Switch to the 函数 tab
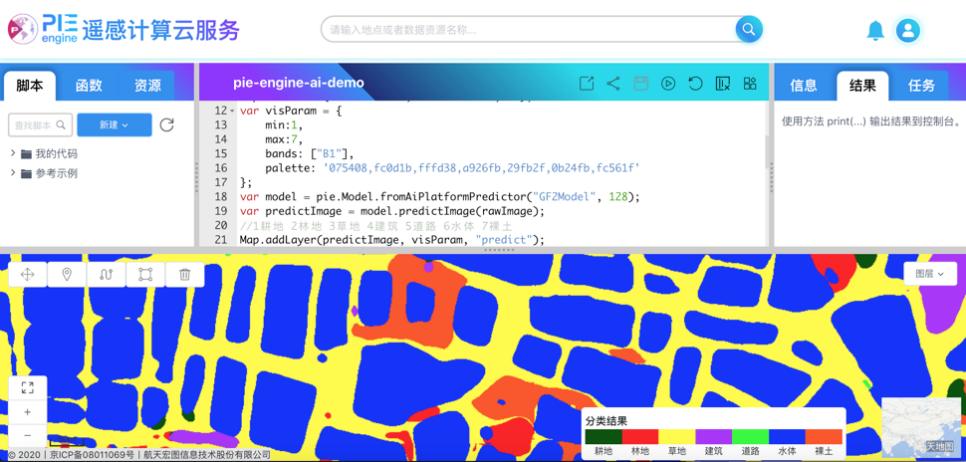 [x=89, y=86]
